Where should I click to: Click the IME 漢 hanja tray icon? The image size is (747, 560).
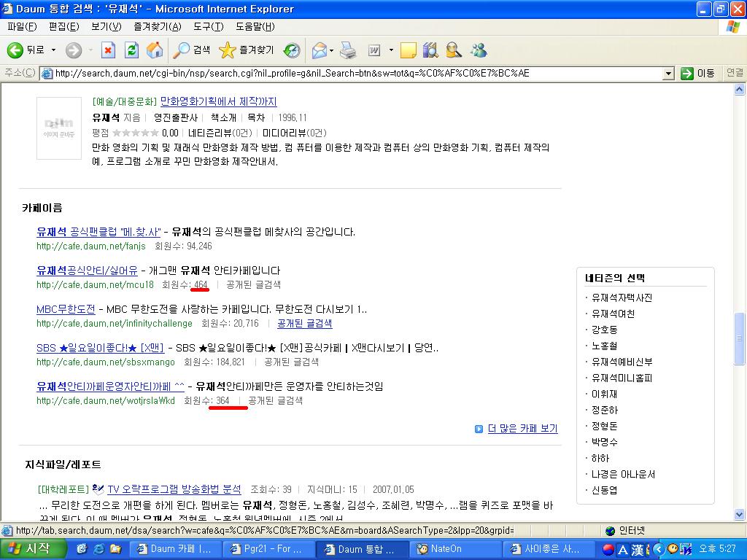pyautogui.click(x=638, y=550)
